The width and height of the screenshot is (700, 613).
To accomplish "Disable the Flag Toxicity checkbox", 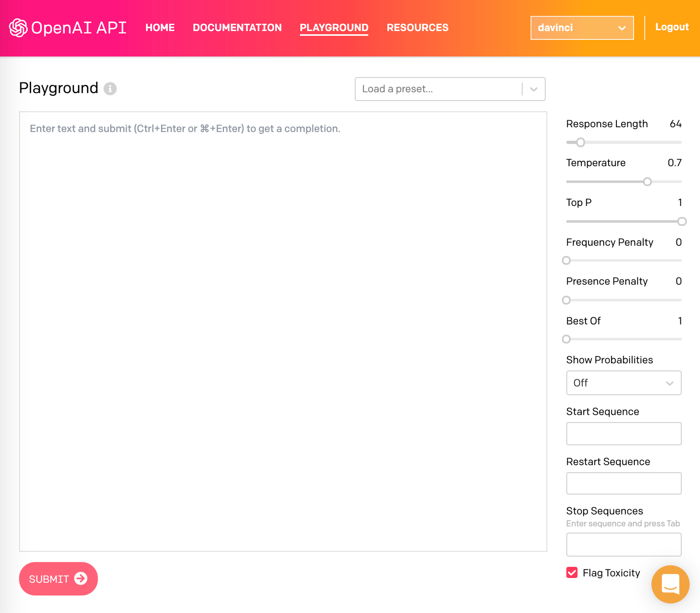I will 571,572.
